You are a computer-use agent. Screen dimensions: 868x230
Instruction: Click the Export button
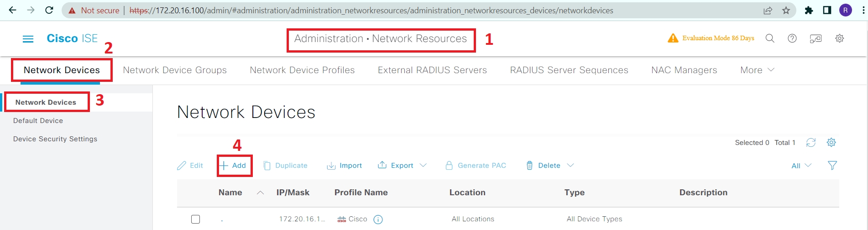coord(396,166)
